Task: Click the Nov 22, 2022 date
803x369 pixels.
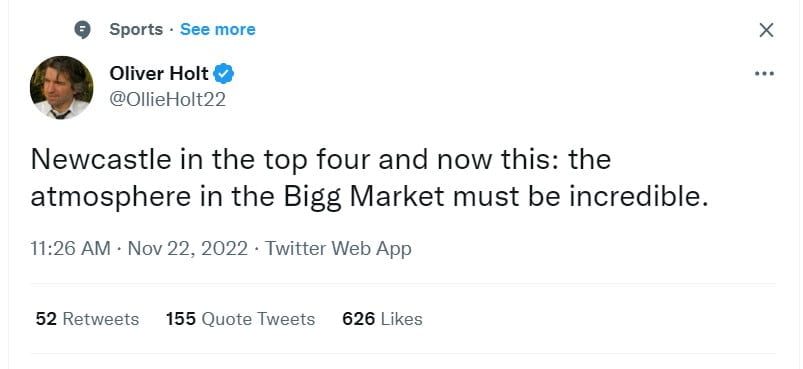Action: pyautogui.click(x=187, y=249)
